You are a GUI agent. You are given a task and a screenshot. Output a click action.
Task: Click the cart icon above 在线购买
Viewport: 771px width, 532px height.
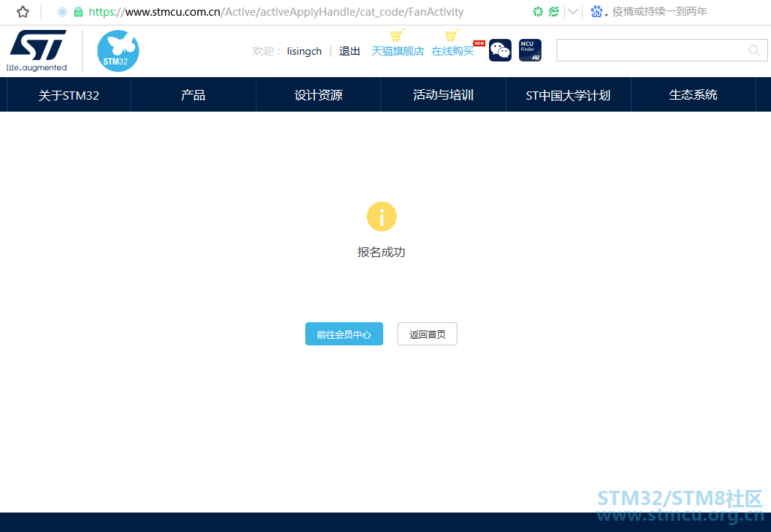pos(452,35)
